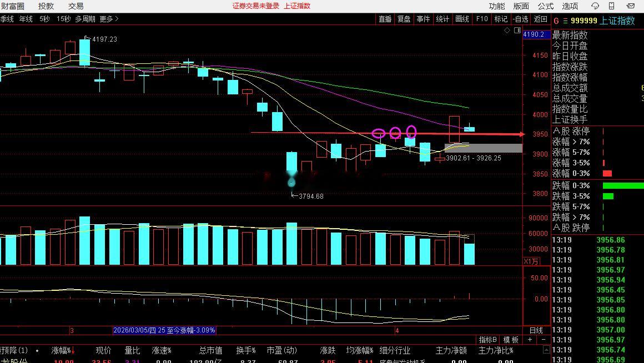644x363 pixels.
Task: Select the 多周期 view
Action: click(x=85, y=19)
